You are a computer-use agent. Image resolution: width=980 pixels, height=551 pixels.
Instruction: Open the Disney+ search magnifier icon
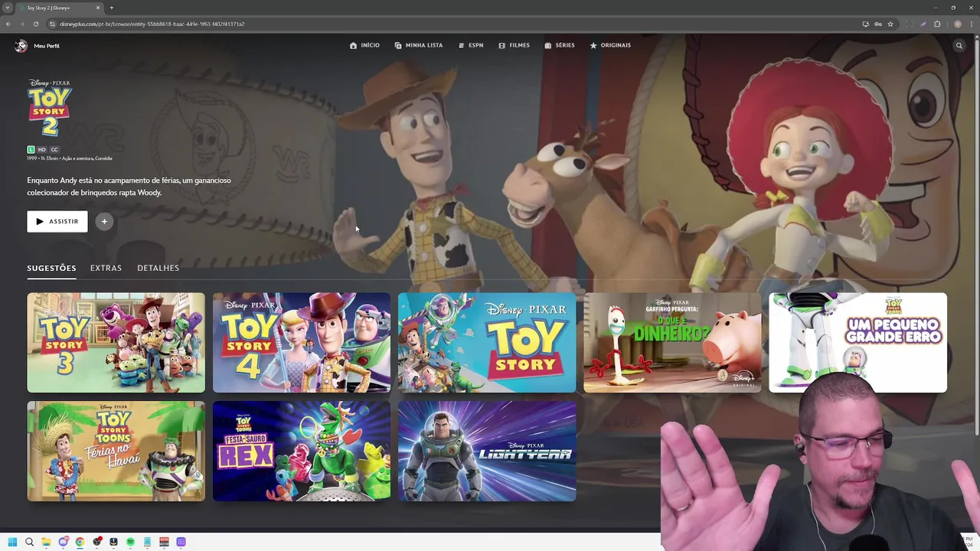point(959,46)
